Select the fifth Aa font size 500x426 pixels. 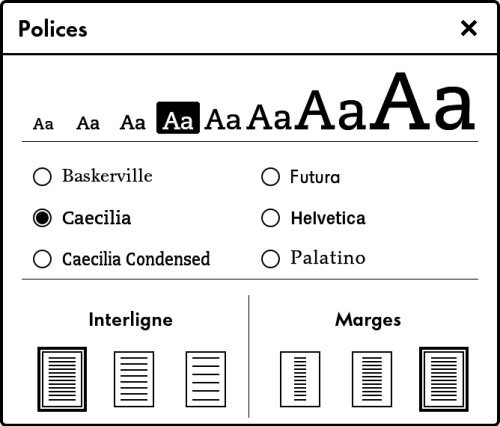(x=223, y=119)
